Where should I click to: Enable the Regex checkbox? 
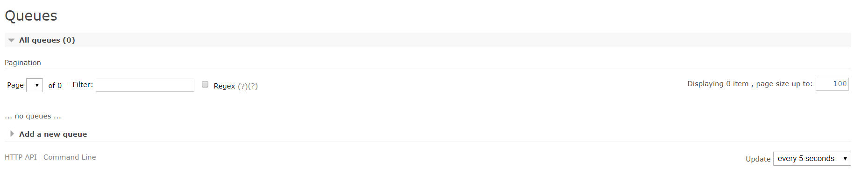tap(205, 84)
